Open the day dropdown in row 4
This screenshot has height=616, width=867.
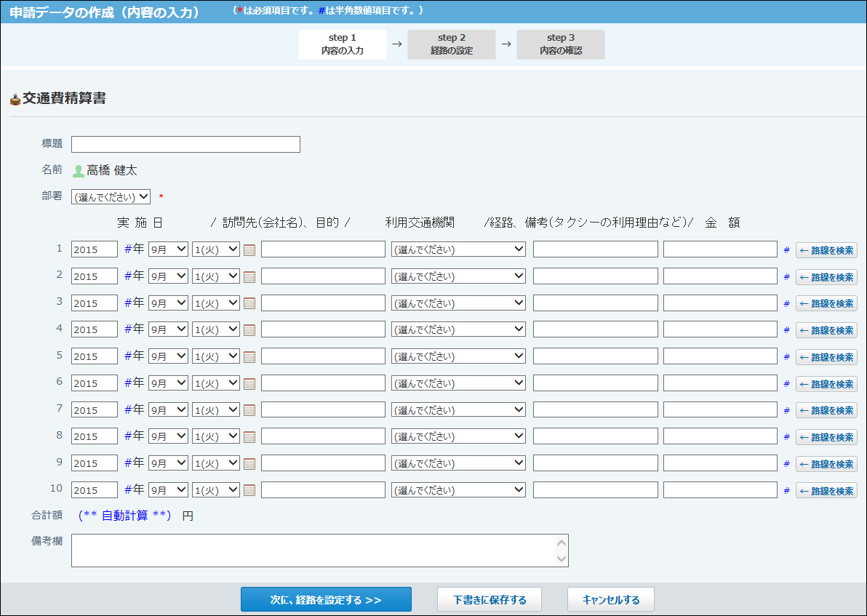(215, 329)
